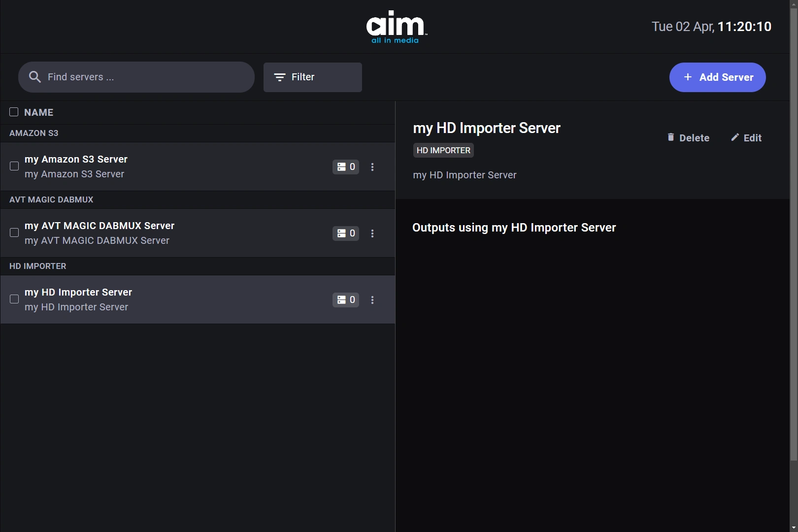Check the my Amazon S3 Server checkbox
Image resolution: width=798 pixels, height=532 pixels.
point(14,166)
